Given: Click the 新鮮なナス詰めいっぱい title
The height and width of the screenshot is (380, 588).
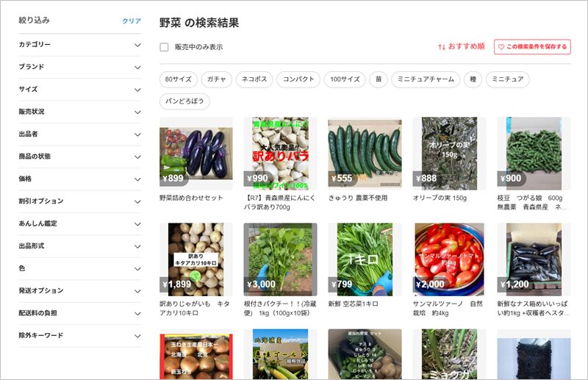Looking at the screenshot, I should coord(534,308).
